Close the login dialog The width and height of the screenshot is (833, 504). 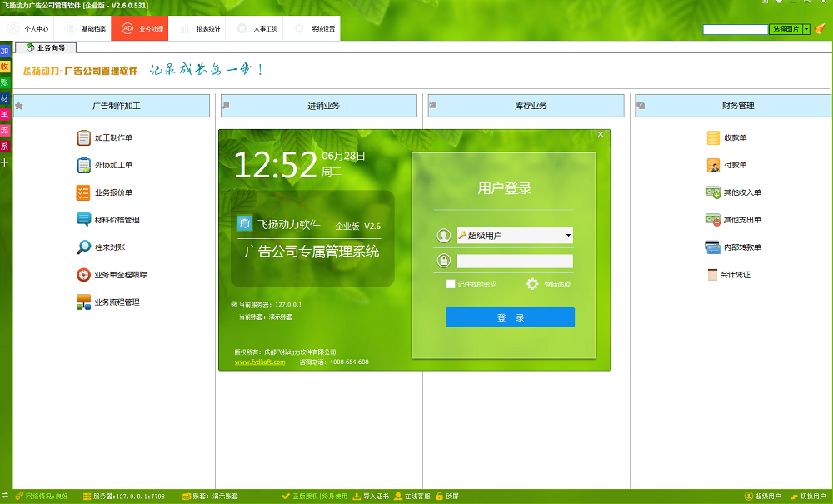tap(601, 135)
